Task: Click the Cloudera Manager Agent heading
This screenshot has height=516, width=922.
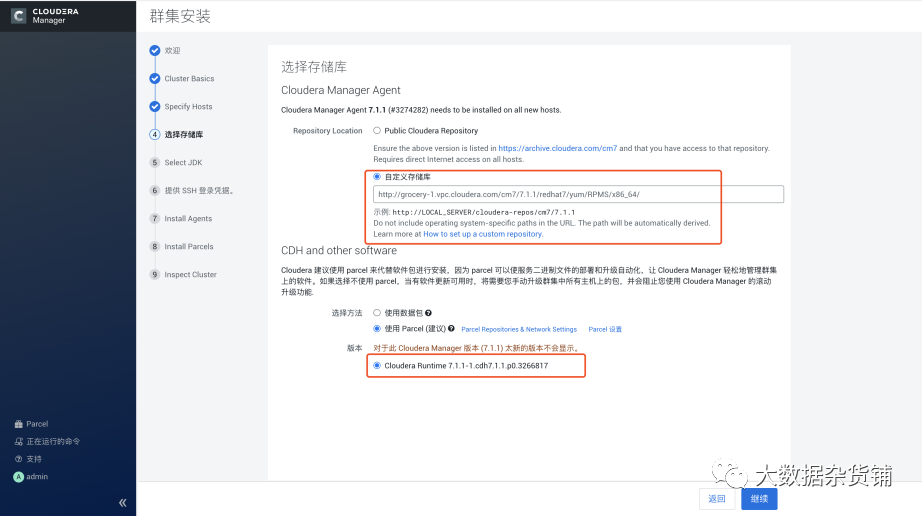Action: click(x=340, y=90)
